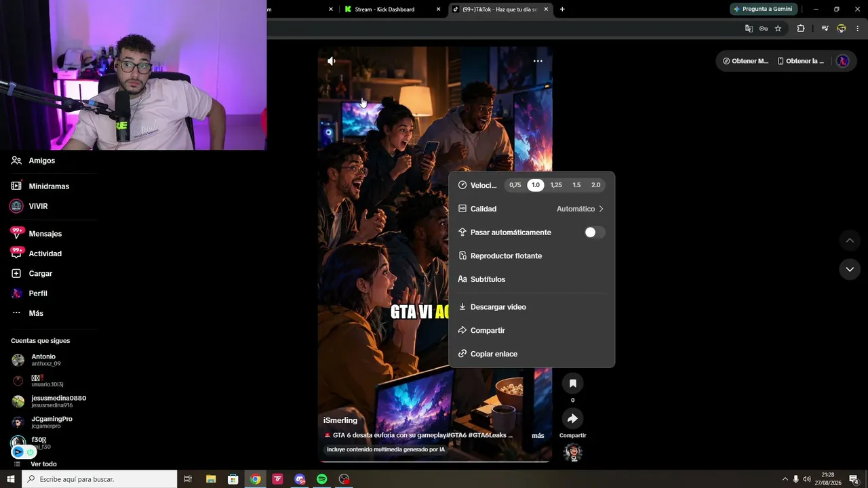Screen dimensions: 868x488
Task: Click the share arrow icon beside the video
Action: click(572, 419)
